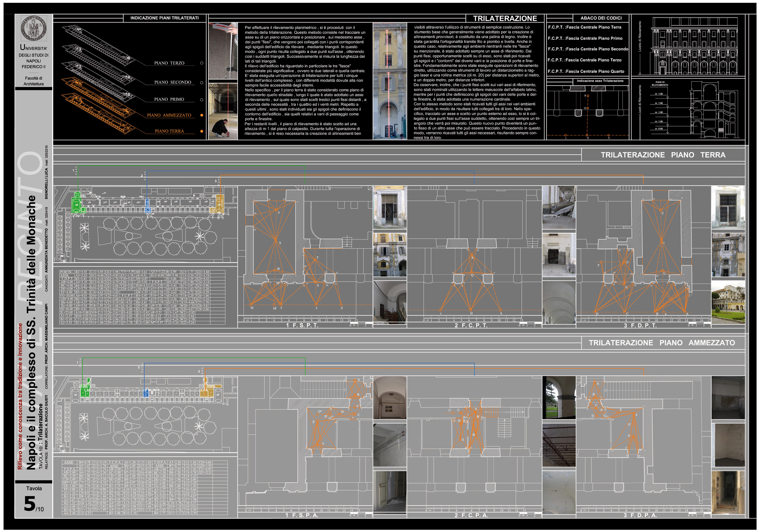The height and width of the screenshot is (532, 760).
Task: Click the 'TRILATERAZIONE PIANO AMMEZZATO' title
Action: tap(662, 343)
